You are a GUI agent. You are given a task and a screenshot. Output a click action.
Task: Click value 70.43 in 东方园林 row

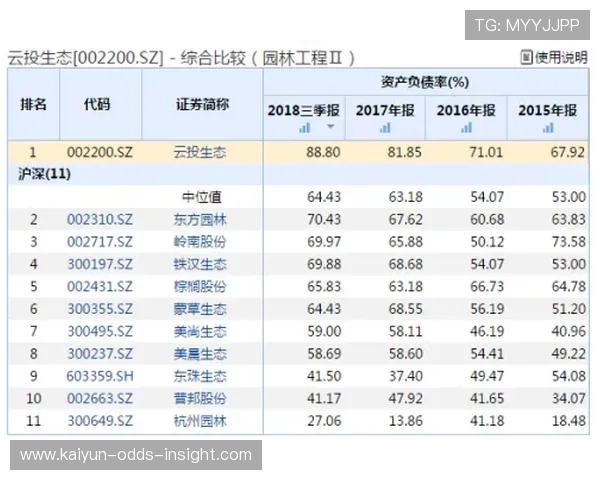[324, 220]
